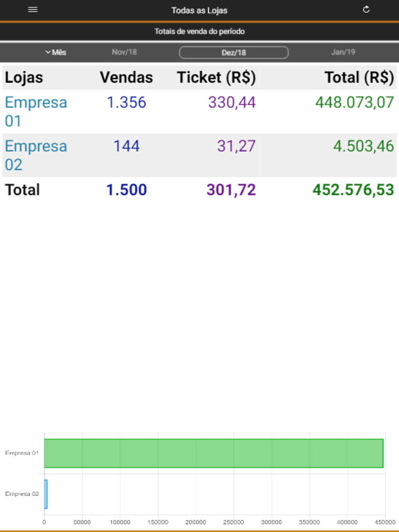Screen dimensions: 399x532
Task: Click Empresa 02 sales count 144
Action: 126,146
